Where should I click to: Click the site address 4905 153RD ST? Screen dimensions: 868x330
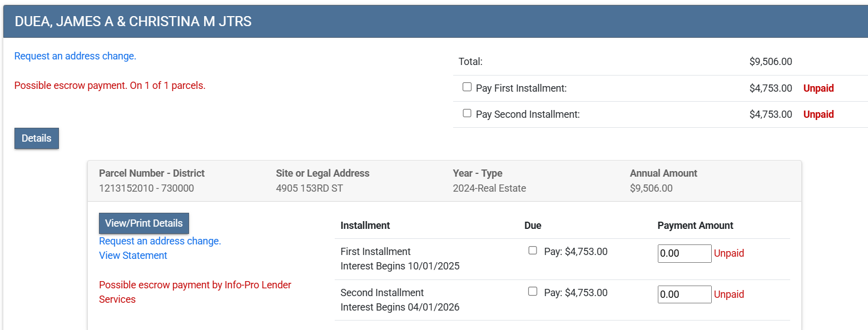[x=309, y=188]
